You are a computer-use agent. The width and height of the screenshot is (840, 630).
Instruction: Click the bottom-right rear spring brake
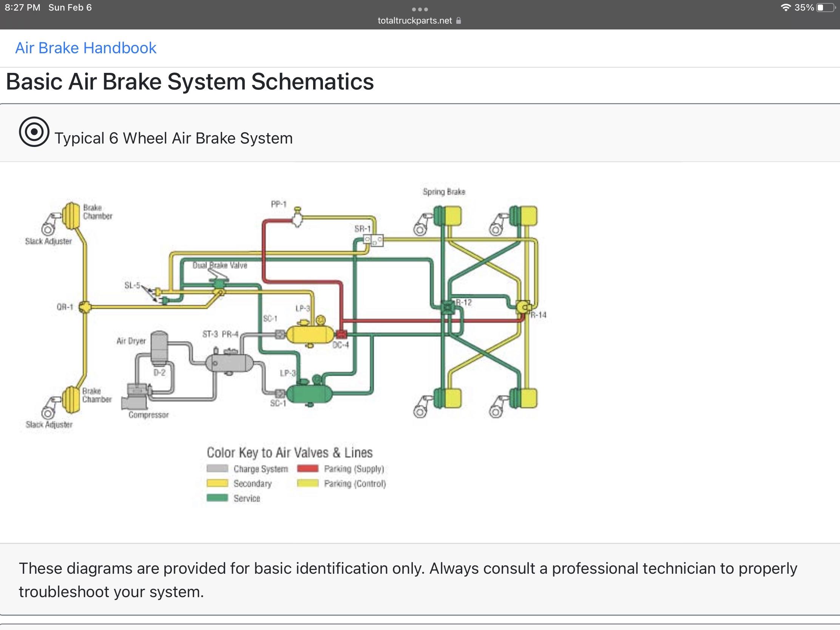[523, 398]
